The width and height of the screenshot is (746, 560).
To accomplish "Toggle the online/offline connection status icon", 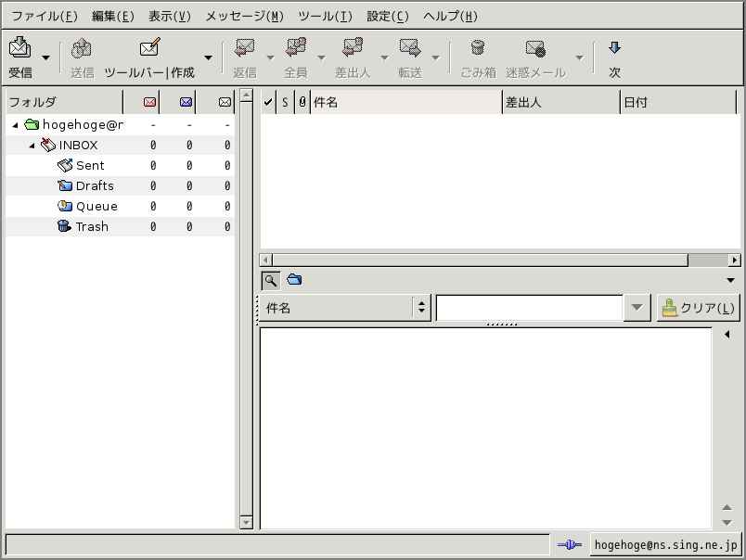I will 569,545.
